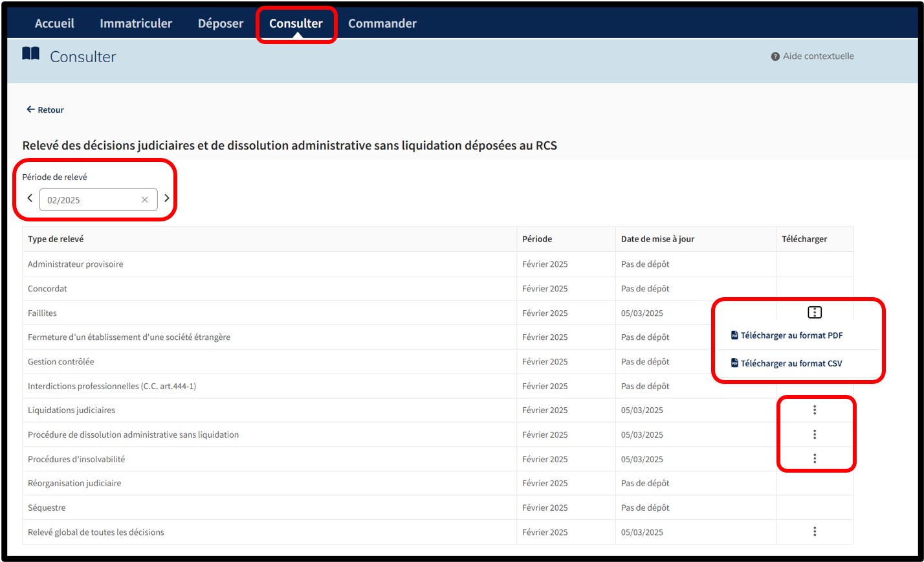Click the Aide contextuelle question mark icon
924x562 pixels.
coord(775,56)
